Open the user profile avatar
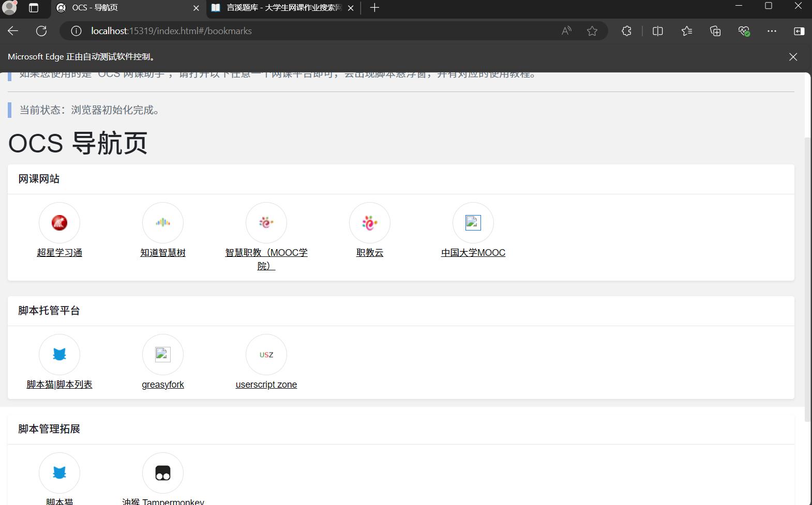 [x=9, y=7]
